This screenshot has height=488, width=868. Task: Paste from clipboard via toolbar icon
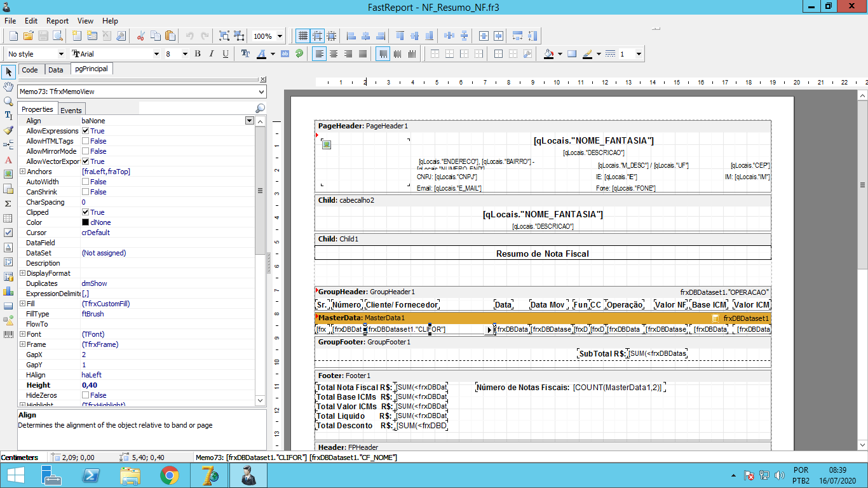click(170, 36)
